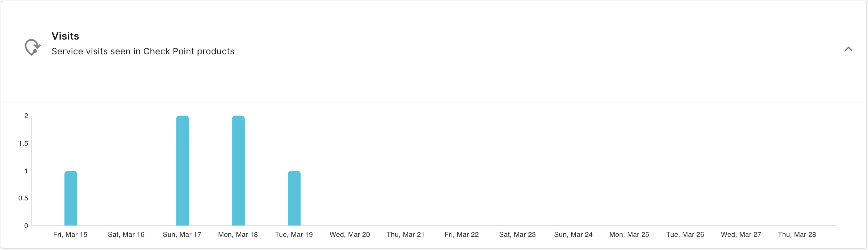Click the Service visits description text
The image size is (868, 250).
click(143, 51)
